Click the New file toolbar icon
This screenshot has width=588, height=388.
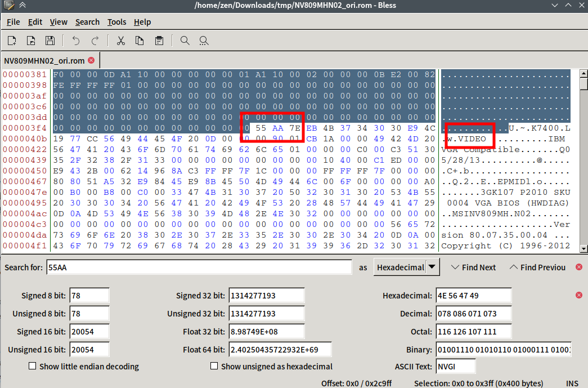[12, 41]
